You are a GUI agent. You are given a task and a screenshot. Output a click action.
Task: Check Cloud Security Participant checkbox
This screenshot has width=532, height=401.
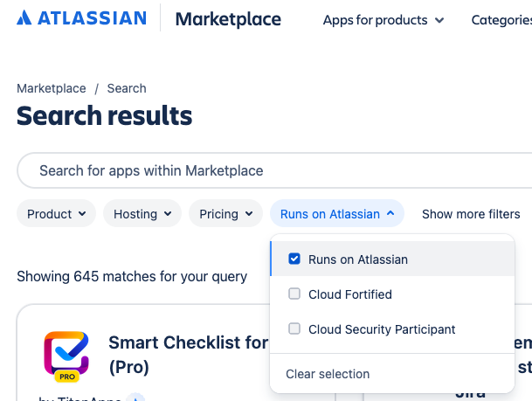[x=294, y=328]
